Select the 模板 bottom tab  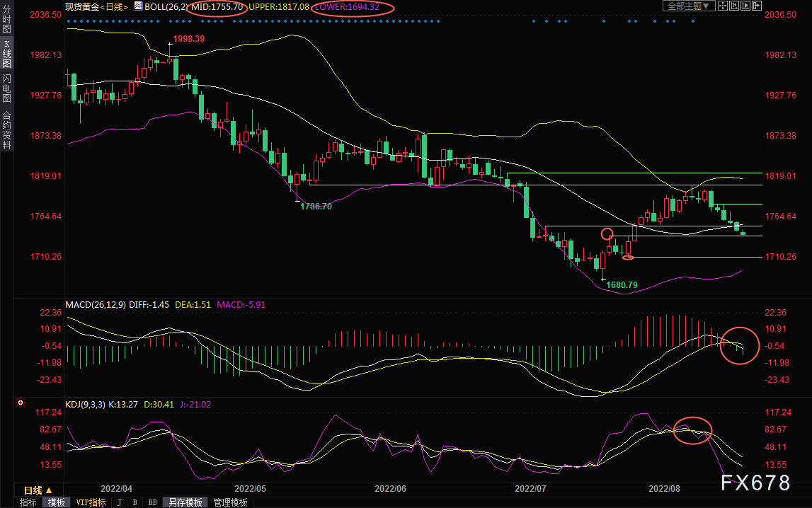[x=57, y=502]
